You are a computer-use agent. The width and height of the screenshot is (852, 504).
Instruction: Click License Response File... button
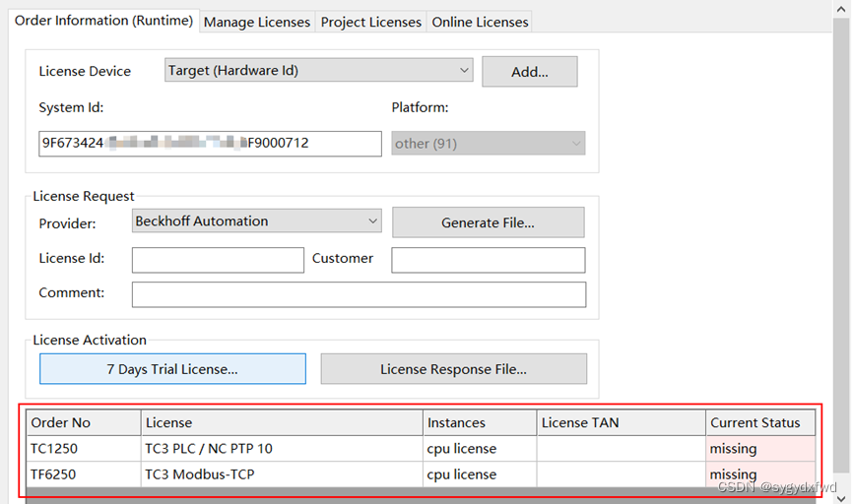coord(454,369)
